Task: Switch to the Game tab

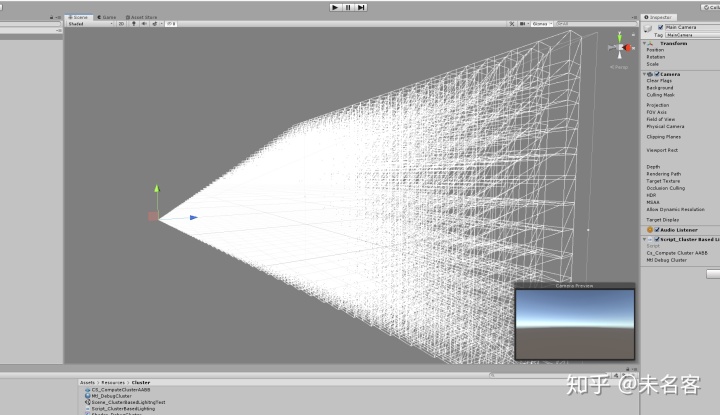Action: point(107,17)
